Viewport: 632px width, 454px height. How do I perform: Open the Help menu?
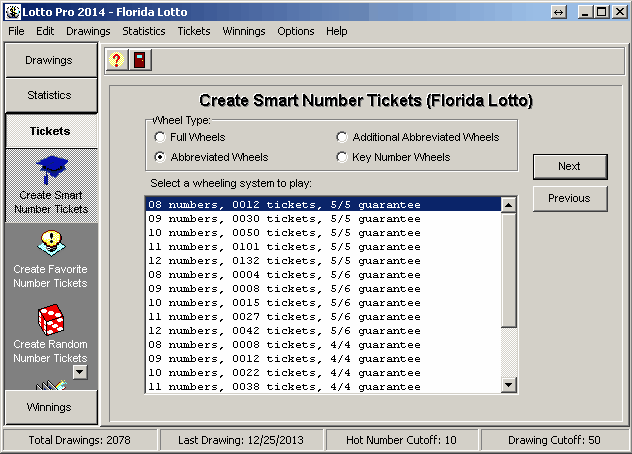tap(337, 31)
